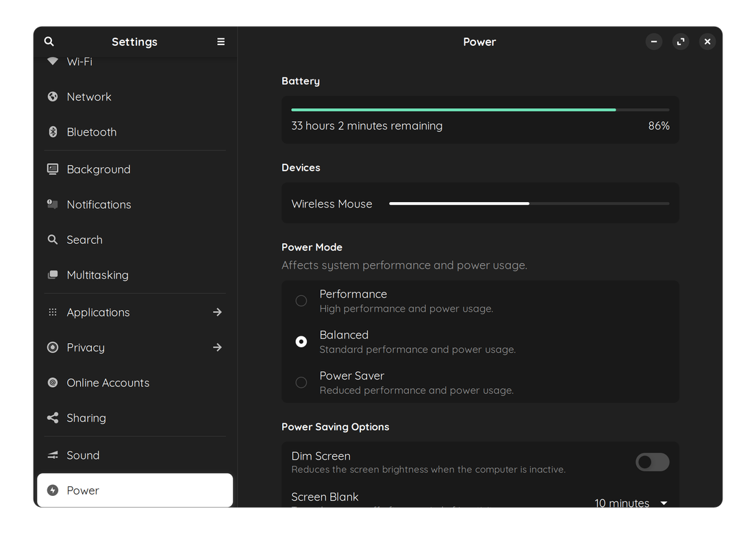Click '33 hours 2 minutes remaining' text

click(x=367, y=126)
